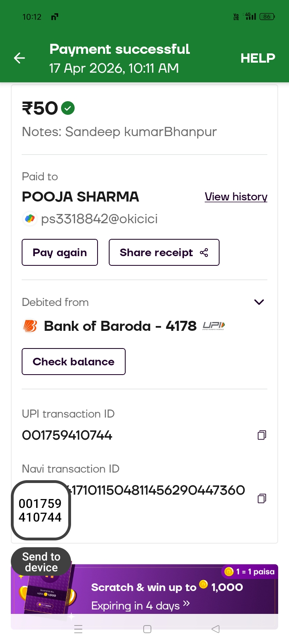This screenshot has height=644, width=289.
Task: Tap the share icon on Share receipt
Action: pyautogui.click(x=204, y=253)
